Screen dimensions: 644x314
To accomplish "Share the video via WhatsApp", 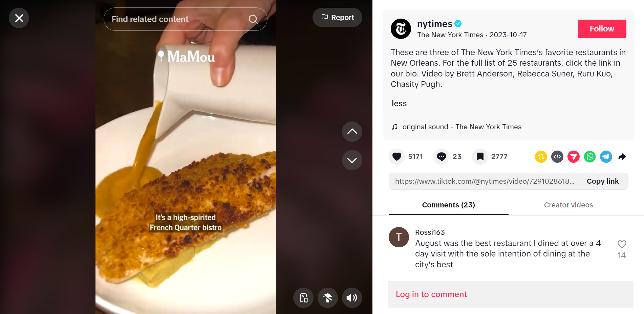I will (589, 157).
